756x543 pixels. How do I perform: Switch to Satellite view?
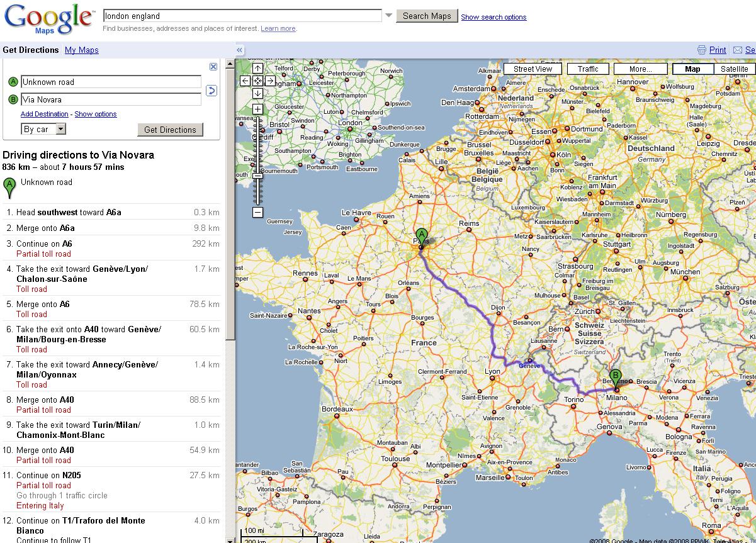pos(734,69)
